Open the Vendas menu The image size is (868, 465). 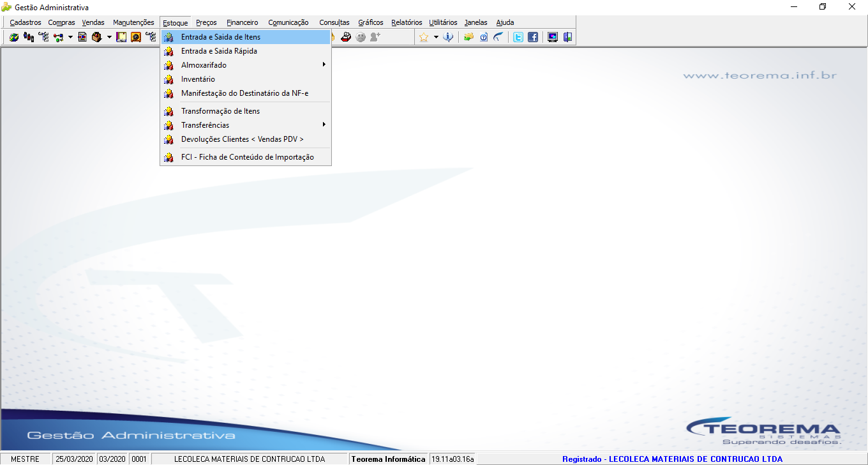point(93,22)
